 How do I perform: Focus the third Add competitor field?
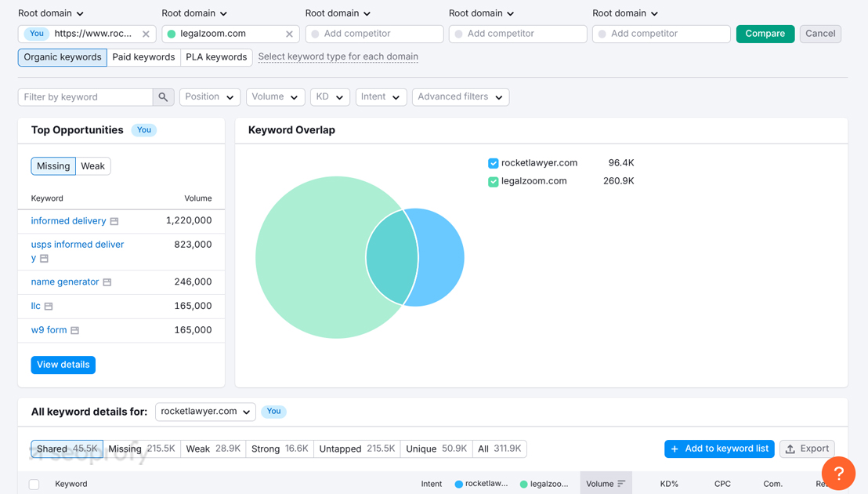374,34
